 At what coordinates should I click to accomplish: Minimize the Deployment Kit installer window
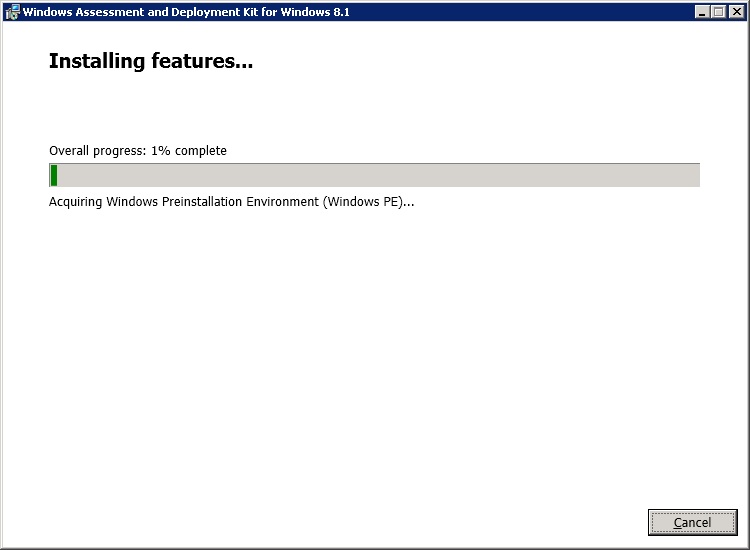point(704,12)
